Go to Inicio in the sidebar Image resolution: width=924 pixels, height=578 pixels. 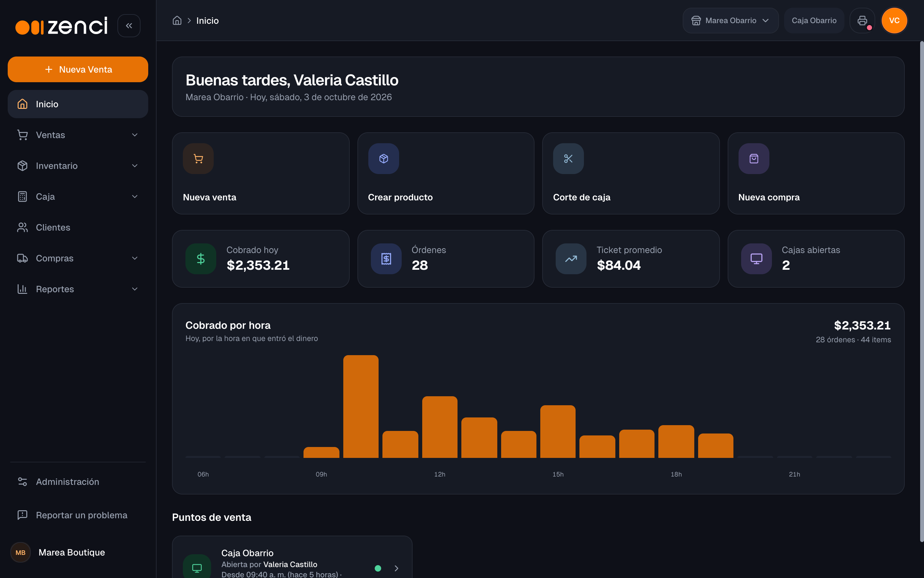tap(78, 104)
